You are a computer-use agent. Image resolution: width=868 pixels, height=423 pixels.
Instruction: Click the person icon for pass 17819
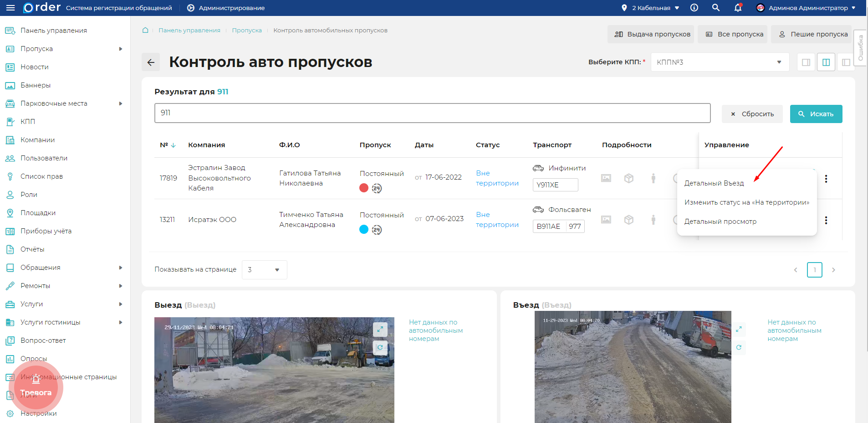point(654,179)
